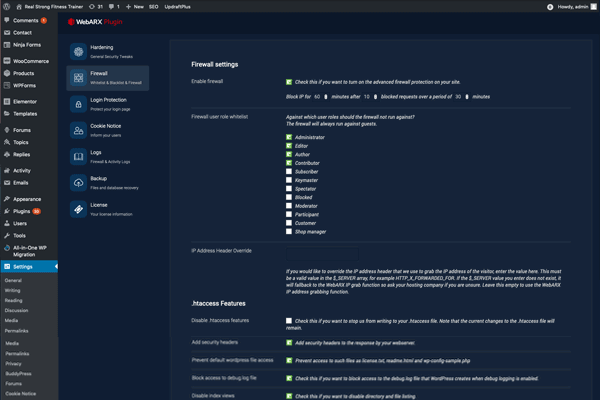This screenshot has width=600, height=400.
Task: Enable whitelist for Subscriber role
Action: (288, 171)
